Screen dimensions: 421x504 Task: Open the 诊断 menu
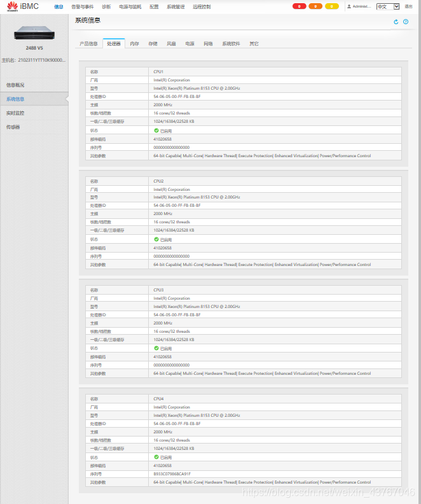pyautogui.click(x=106, y=7)
